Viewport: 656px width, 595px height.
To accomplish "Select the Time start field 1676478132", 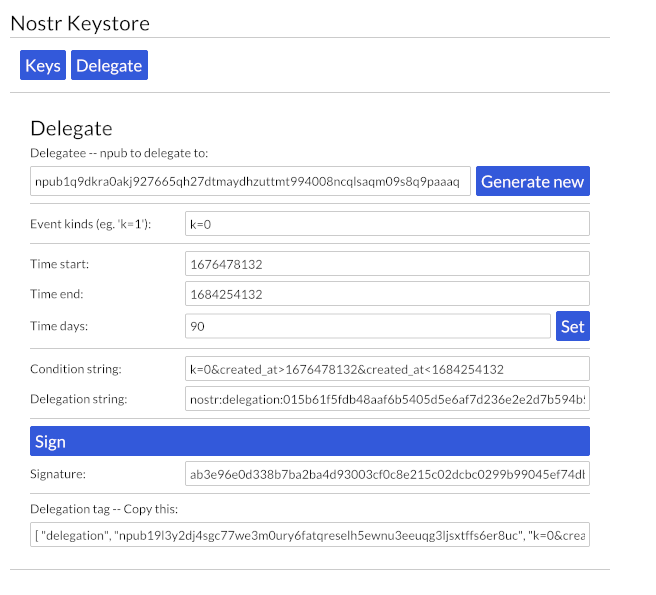I will coord(387,264).
